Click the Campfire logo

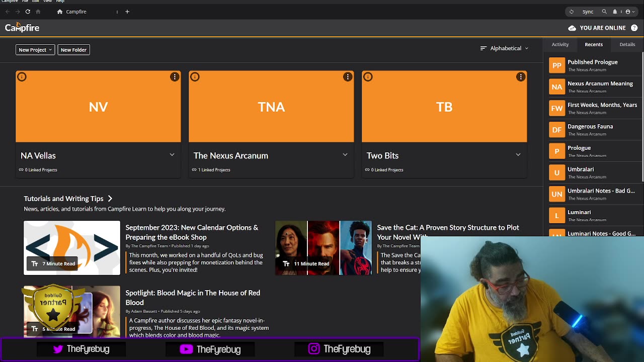[x=22, y=28]
